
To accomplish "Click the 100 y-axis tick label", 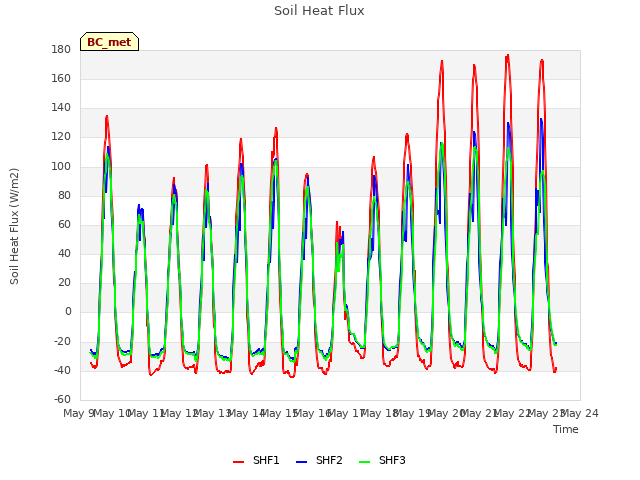I will (61, 167).
